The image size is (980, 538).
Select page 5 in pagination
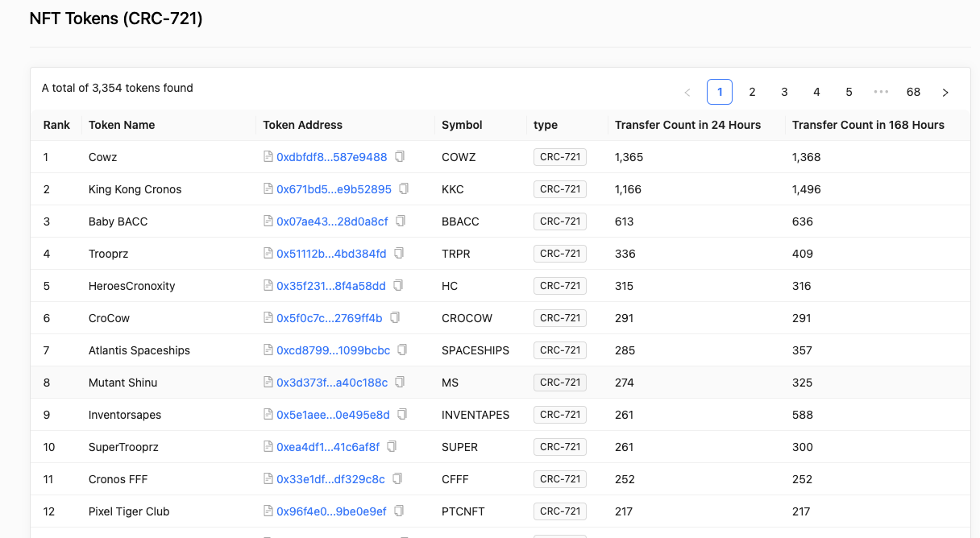[x=849, y=92]
